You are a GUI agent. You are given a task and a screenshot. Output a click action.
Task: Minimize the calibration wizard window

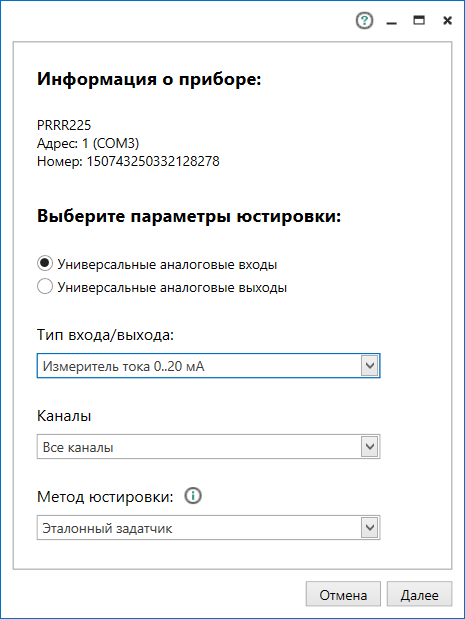click(x=391, y=21)
